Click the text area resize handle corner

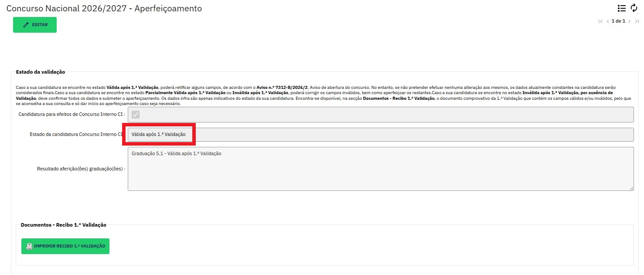point(631,188)
